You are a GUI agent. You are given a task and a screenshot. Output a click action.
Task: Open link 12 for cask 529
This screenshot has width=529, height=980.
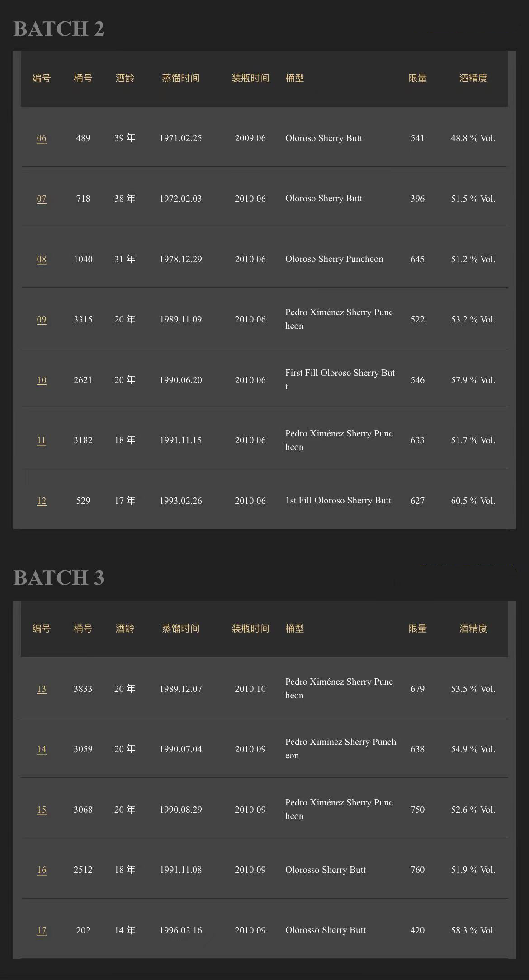point(42,501)
